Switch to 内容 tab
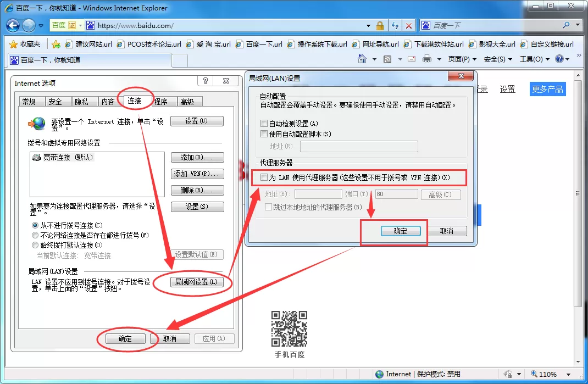This screenshot has width=588, height=384. [108, 102]
